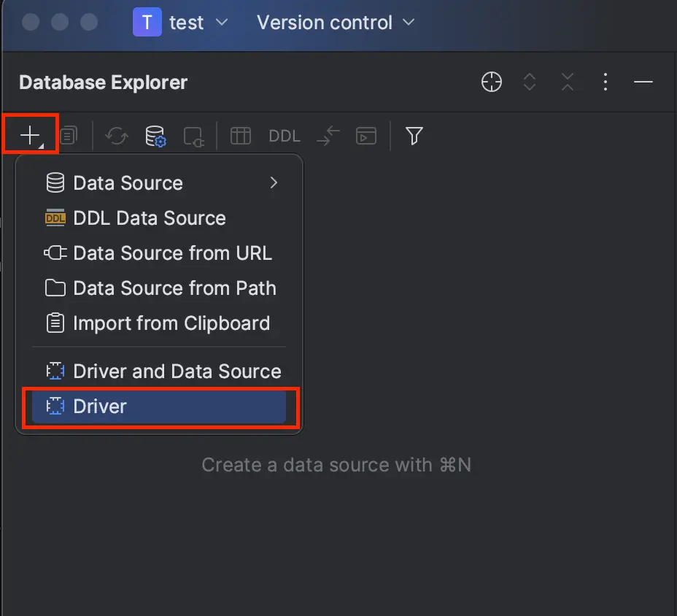Viewport: 677px width, 616px height.
Task: Select Import from Clipboard option
Action: 159,323
